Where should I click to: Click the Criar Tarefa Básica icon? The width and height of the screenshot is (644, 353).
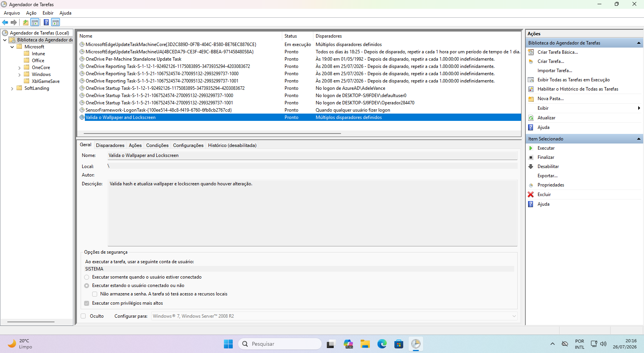(x=531, y=52)
